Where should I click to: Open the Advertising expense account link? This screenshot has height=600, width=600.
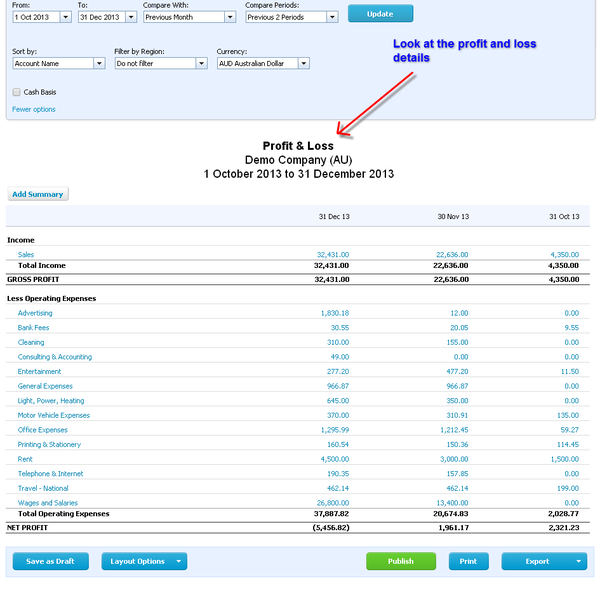pyautogui.click(x=35, y=313)
